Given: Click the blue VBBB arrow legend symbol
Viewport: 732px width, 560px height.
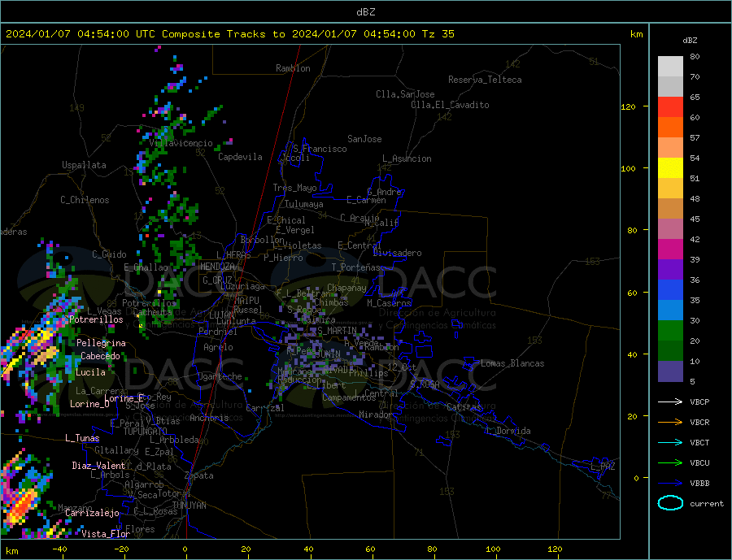Looking at the screenshot, I should (670, 484).
